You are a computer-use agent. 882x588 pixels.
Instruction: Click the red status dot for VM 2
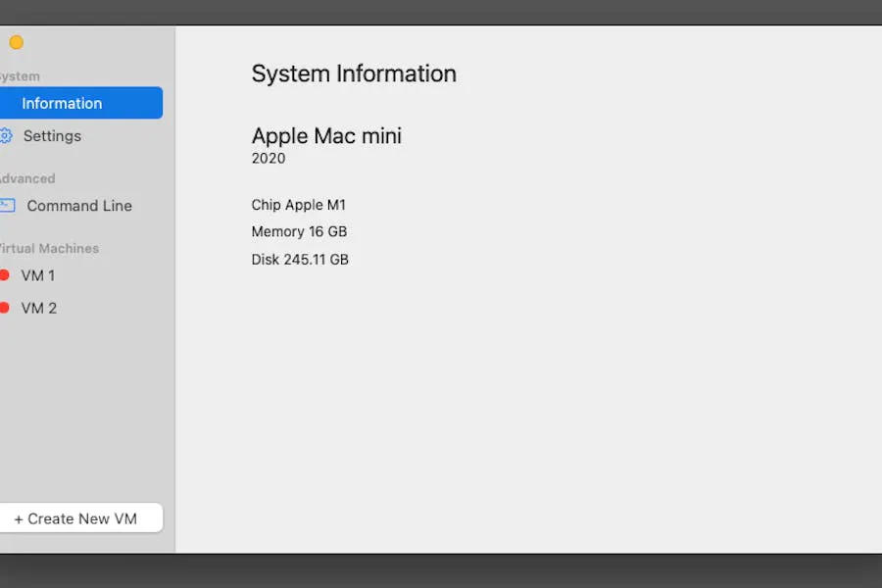pos(4,308)
